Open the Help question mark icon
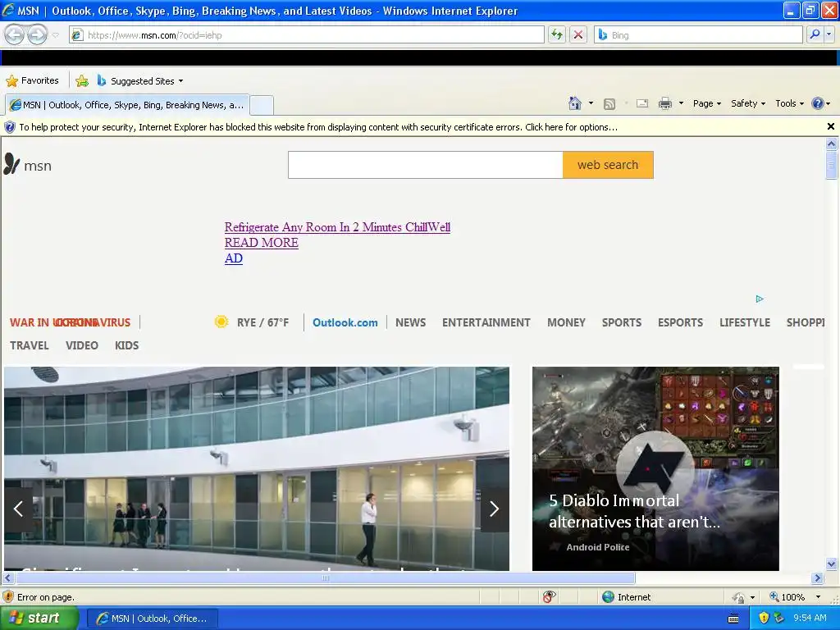This screenshot has height=630, width=840. (x=818, y=103)
